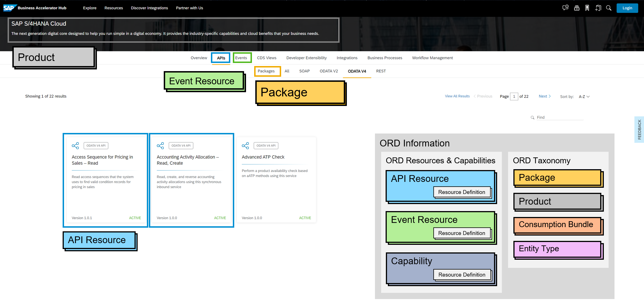Select the Accounting Activity Allocation API card
644x303 pixels.
tap(191, 180)
